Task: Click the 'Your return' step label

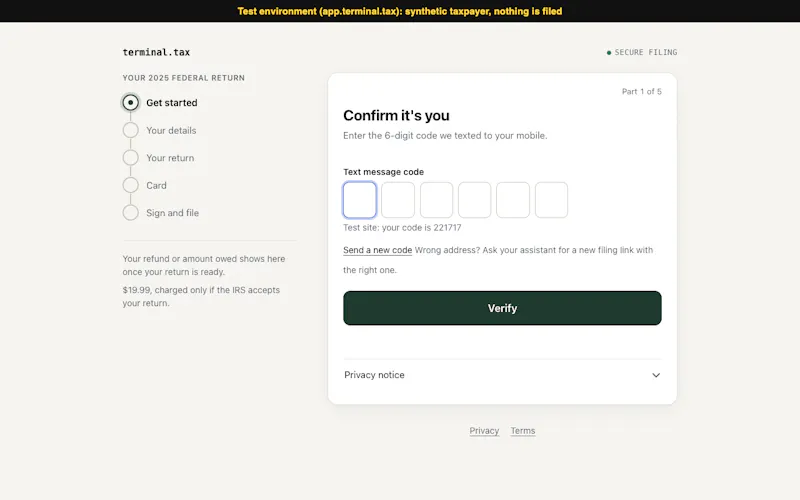Action: coord(170,158)
